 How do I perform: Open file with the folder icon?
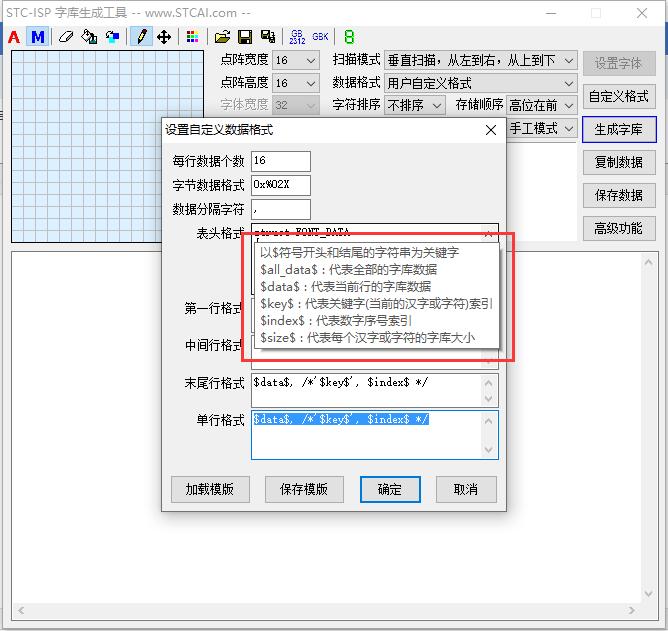click(222, 37)
